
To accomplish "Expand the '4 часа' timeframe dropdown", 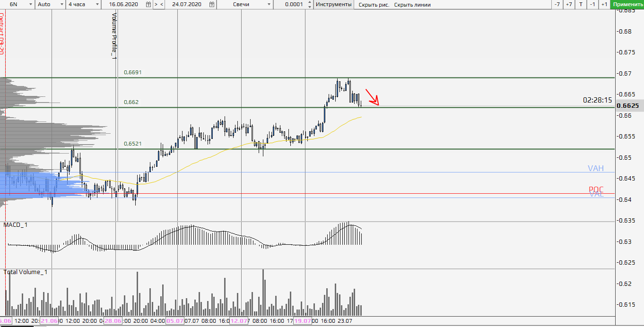I will [97, 4].
